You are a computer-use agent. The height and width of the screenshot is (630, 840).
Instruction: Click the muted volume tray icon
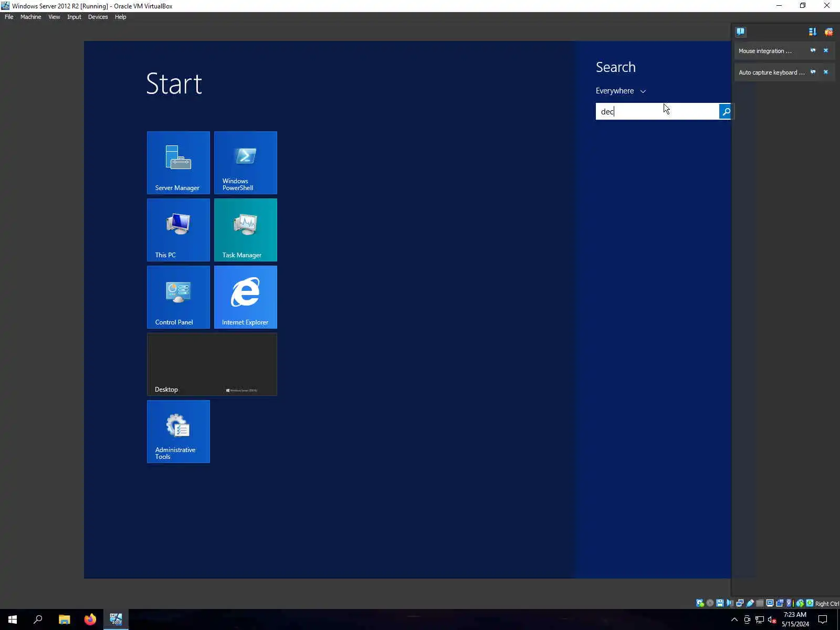click(x=772, y=619)
